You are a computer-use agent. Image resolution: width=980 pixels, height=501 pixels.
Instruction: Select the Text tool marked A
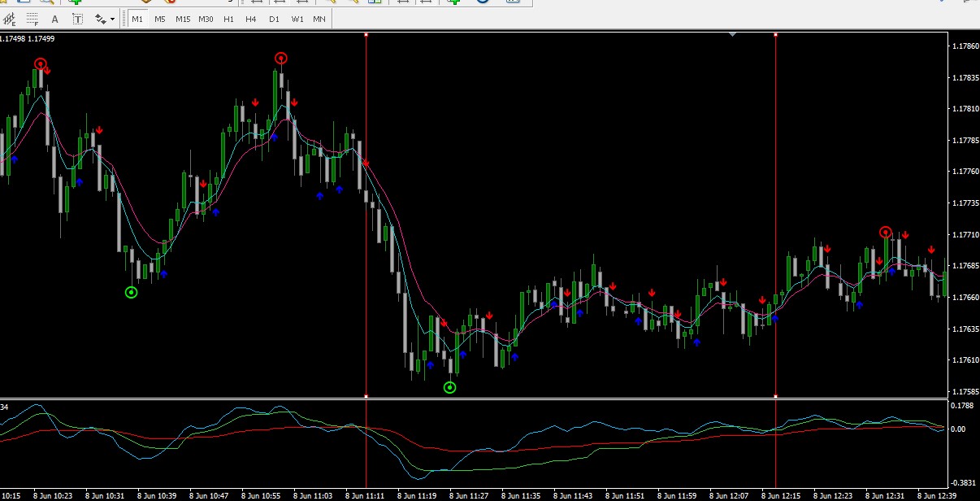click(x=54, y=18)
